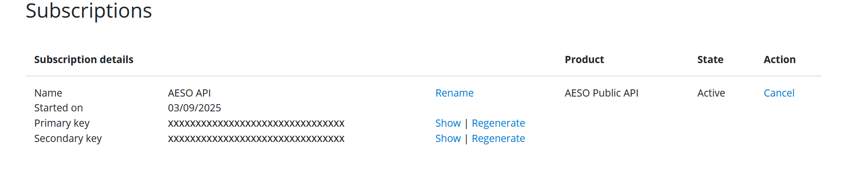Click the Rename link for AESO API
The height and width of the screenshot is (174, 868).
click(x=454, y=93)
